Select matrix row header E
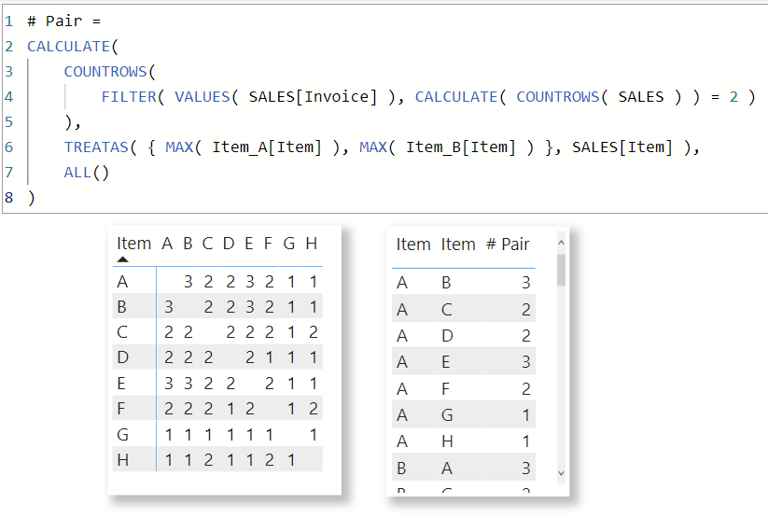This screenshot has width=768, height=532. click(x=121, y=384)
